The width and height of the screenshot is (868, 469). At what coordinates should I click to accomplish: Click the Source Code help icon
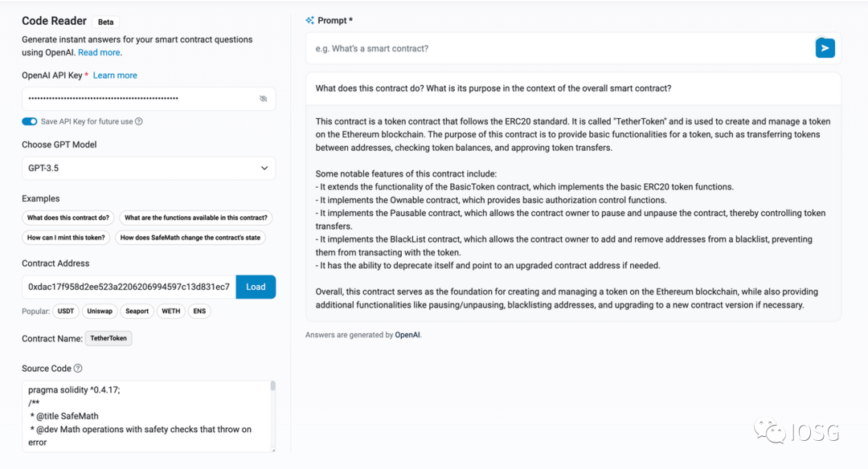point(78,369)
